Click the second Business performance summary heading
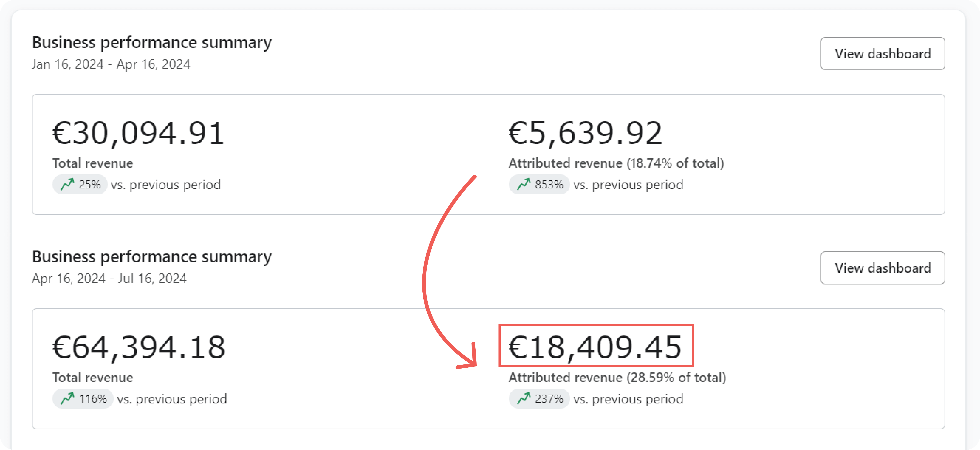The height and width of the screenshot is (450, 980). click(x=152, y=257)
